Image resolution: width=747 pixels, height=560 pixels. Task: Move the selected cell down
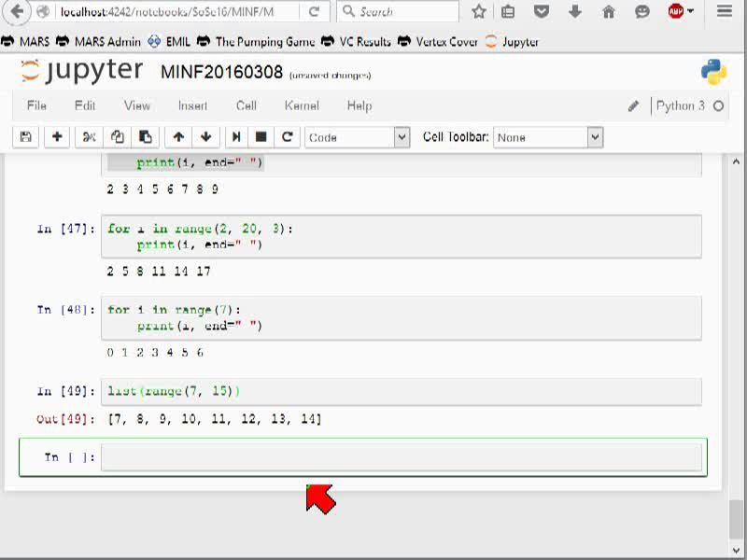point(205,137)
